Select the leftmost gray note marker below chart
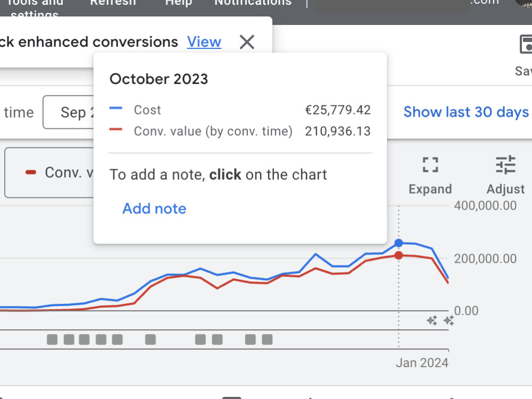Image resolution: width=532 pixels, height=399 pixels. 52,339
